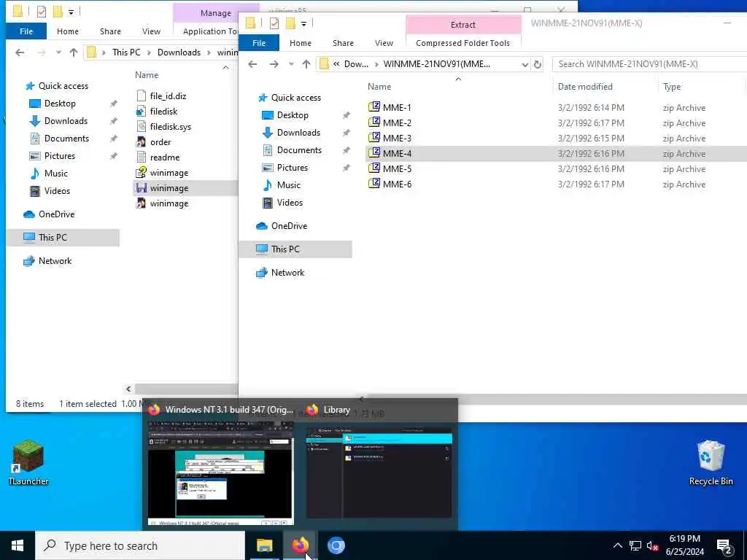
Task: Open File menu in winimage window
Action: click(26, 31)
